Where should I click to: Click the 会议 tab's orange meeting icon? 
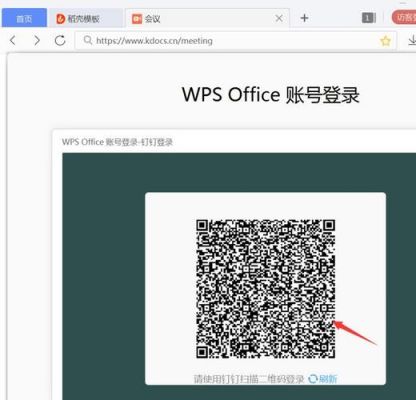[x=137, y=19]
